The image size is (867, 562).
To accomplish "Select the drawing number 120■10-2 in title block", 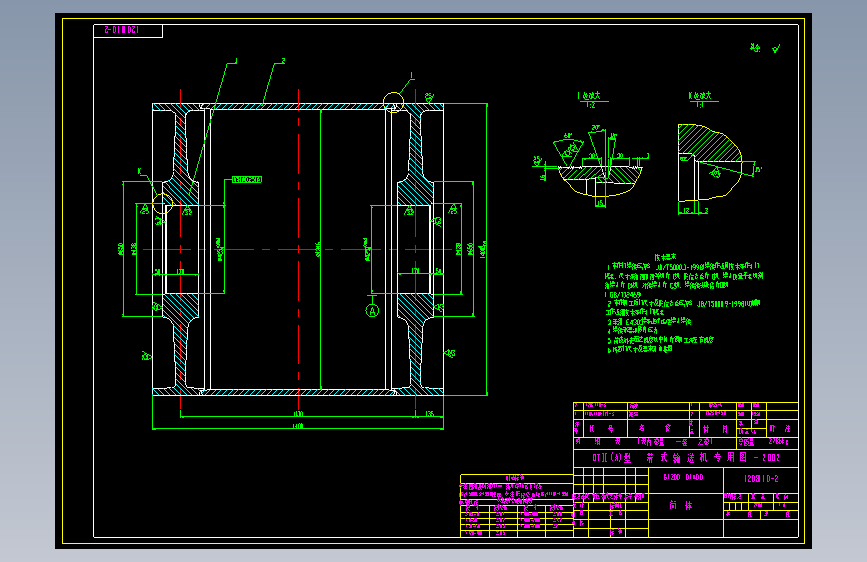I will 761,478.
